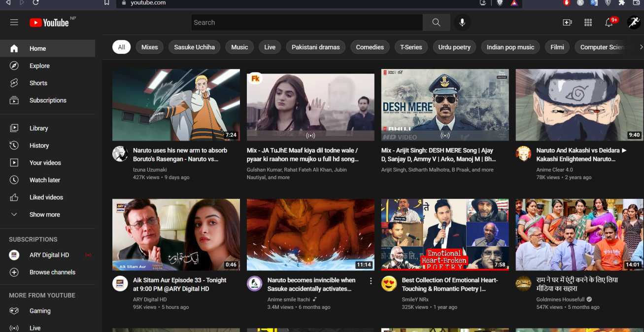Open DESH MERE mix thumbnail
The height and width of the screenshot is (332, 644).
coord(445,105)
